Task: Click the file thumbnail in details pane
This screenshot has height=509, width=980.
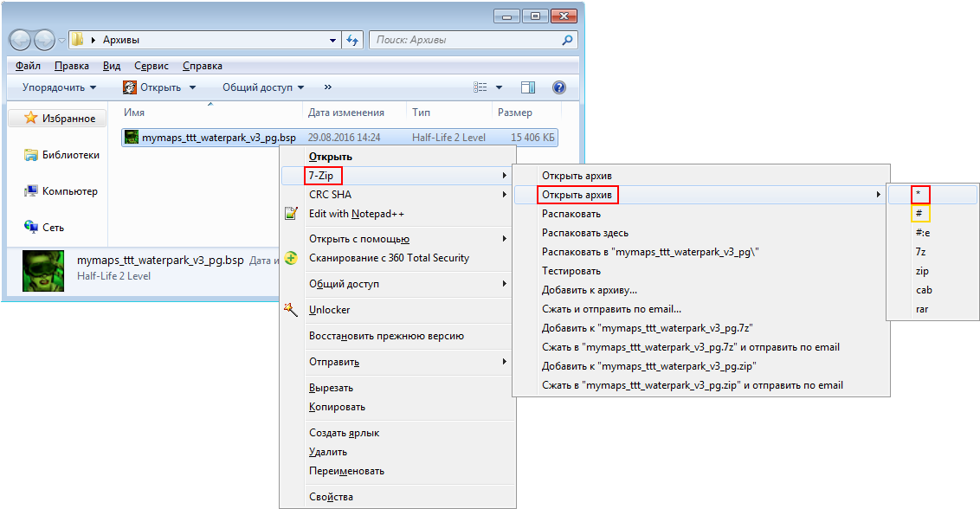Action: pyautogui.click(x=43, y=271)
